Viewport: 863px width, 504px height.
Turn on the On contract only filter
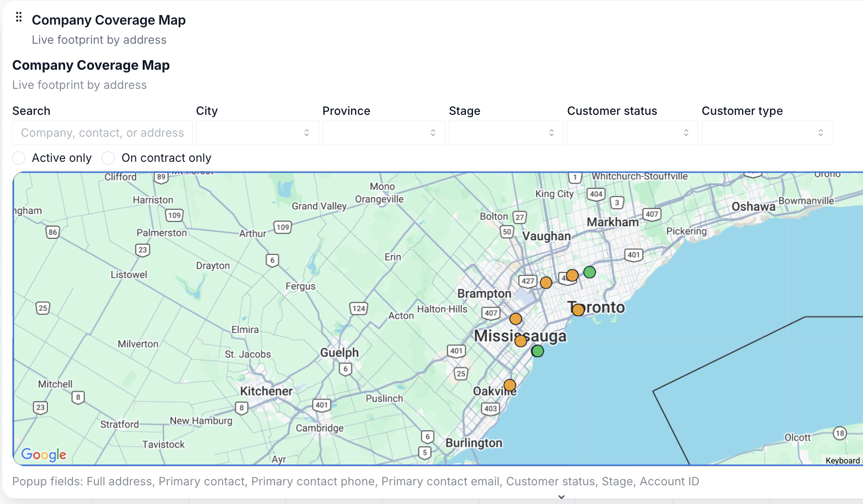tap(108, 158)
